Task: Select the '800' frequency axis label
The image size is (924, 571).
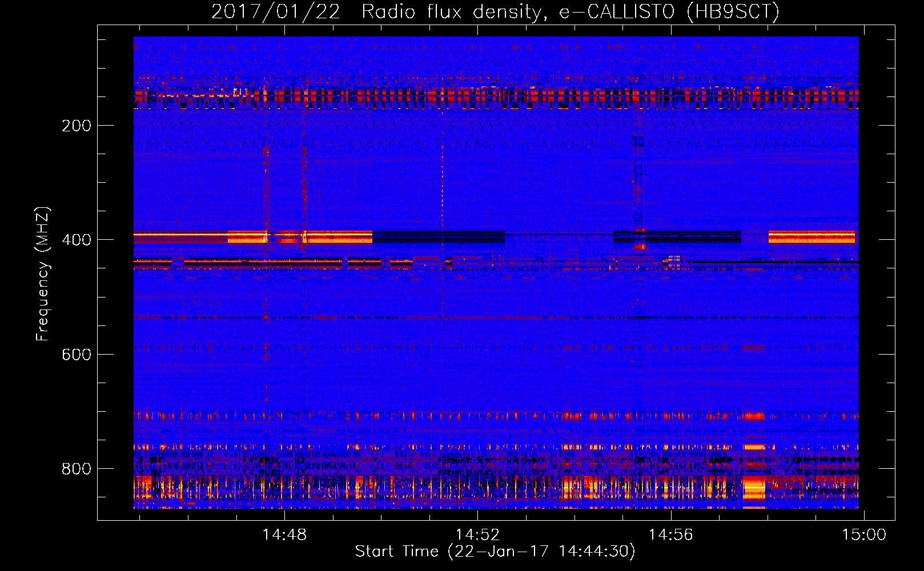Action: point(77,469)
